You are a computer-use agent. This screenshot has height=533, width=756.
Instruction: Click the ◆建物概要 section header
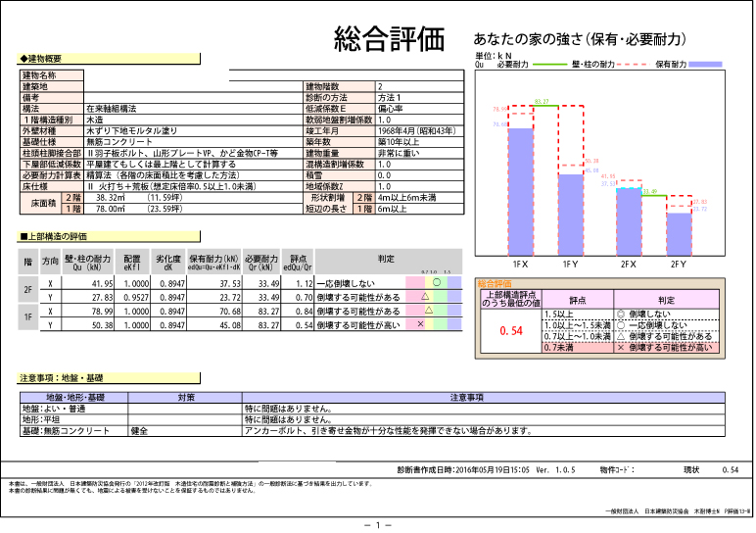[x=109, y=59]
